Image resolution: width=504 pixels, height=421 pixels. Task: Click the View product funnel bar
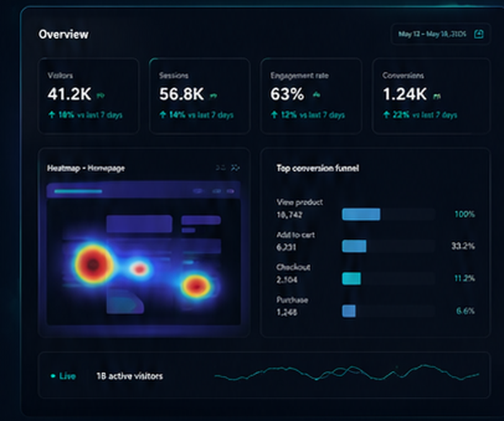click(x=361, y=214)
